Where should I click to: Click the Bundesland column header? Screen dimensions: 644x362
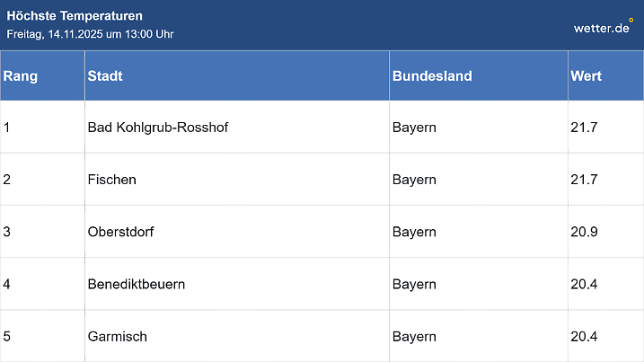tap(432, 76)
